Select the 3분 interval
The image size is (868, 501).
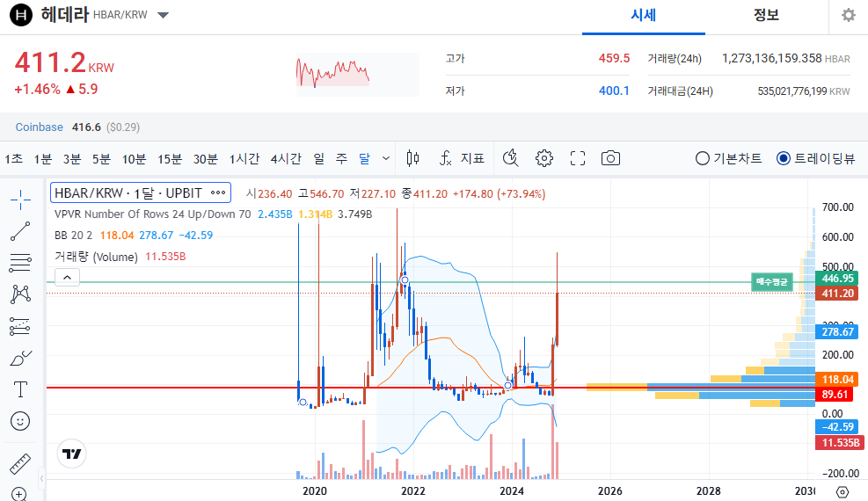[x=72, y=159]
